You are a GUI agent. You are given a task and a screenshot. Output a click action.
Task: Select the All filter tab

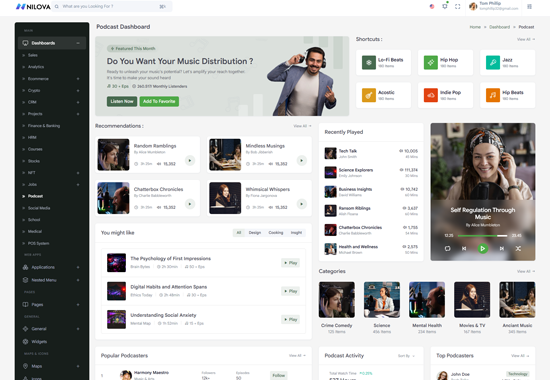click(x=239, y=233)
